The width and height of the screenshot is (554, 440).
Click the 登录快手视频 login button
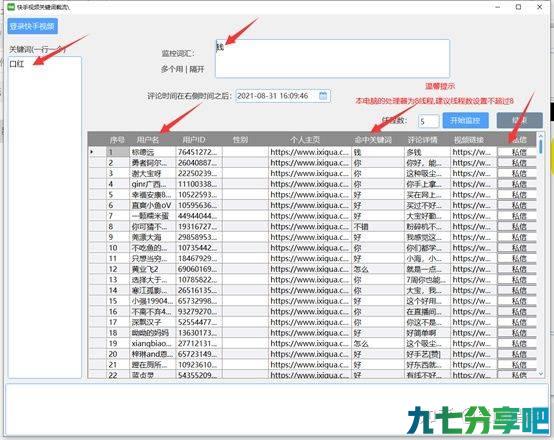point(32,26)
